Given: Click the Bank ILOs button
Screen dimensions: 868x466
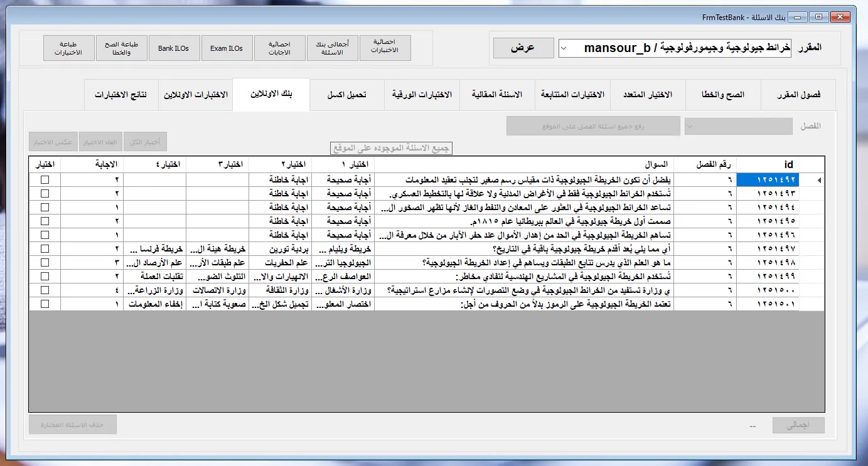Looking at the screenshot, I should pos(174,48).
